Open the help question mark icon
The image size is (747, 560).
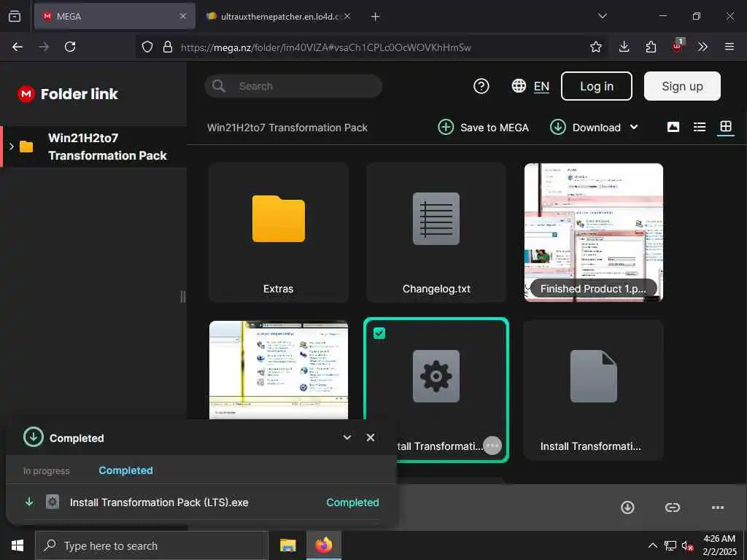coord(481,86)
